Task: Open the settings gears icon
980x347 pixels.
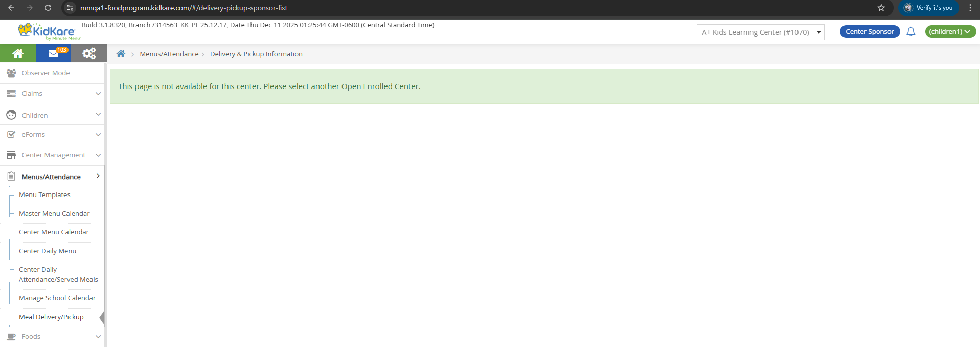Action: point(89,53)
